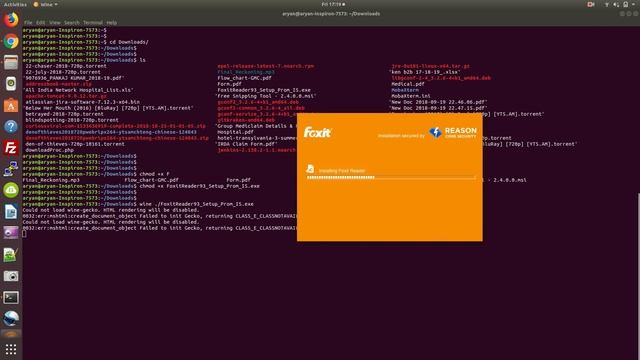Click '22-chaser-2018-720p.torrent' file name
The image size is (640, 360).
[66, 66]
